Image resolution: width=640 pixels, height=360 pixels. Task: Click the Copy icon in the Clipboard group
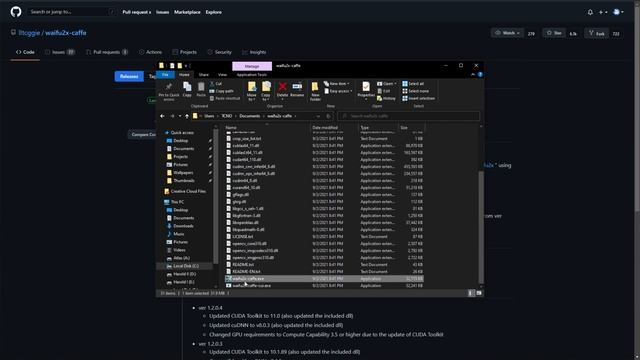[187, 89]
